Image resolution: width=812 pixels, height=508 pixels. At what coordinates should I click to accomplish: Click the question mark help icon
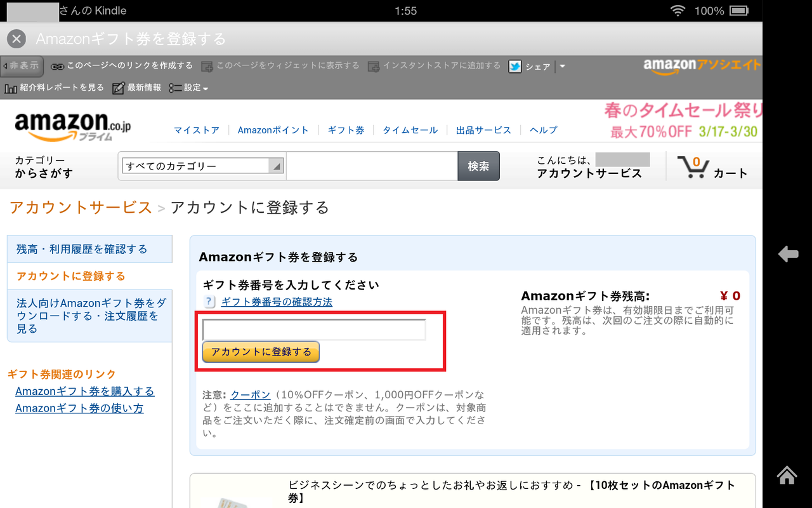pyautogui.click(x=209, y=302)
